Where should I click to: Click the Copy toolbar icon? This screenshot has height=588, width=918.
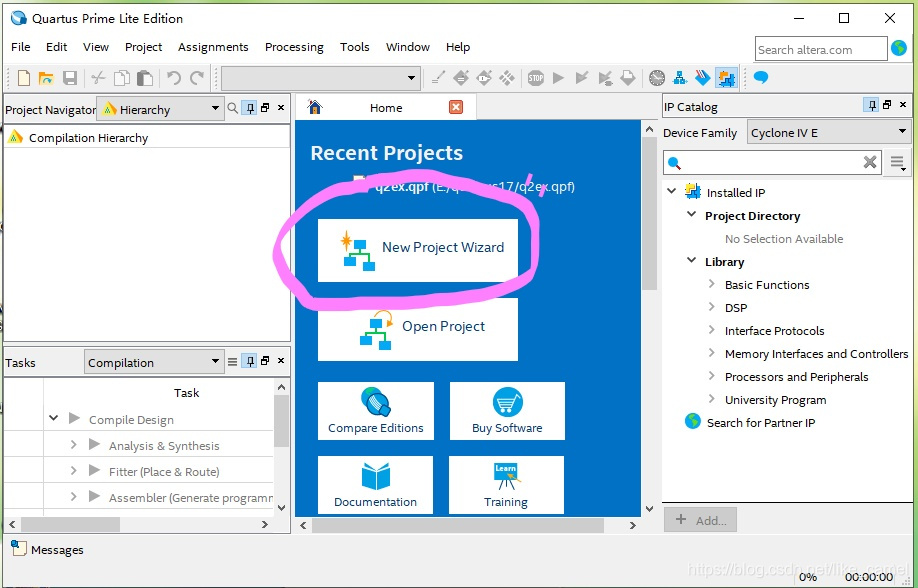(122, 78)
